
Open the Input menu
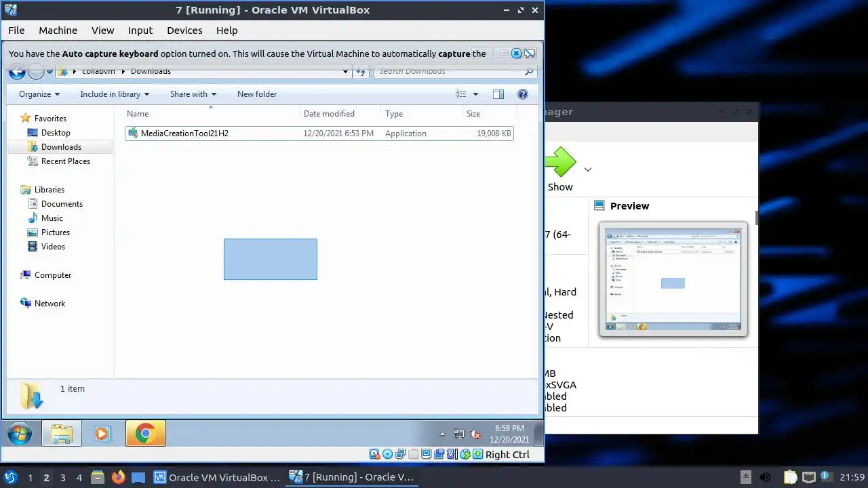pyautogui.click(x=140, y=30)
